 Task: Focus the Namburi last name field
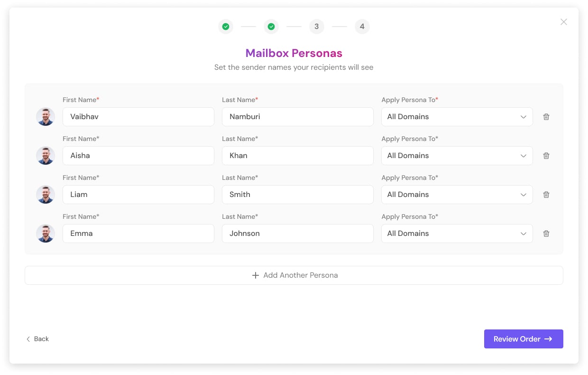(297, 117)
